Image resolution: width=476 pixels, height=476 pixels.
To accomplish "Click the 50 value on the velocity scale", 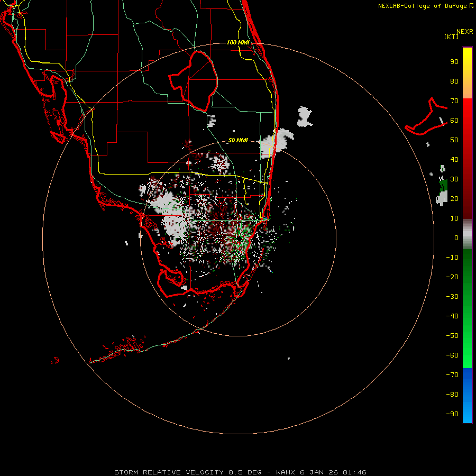I will (454, 140).
